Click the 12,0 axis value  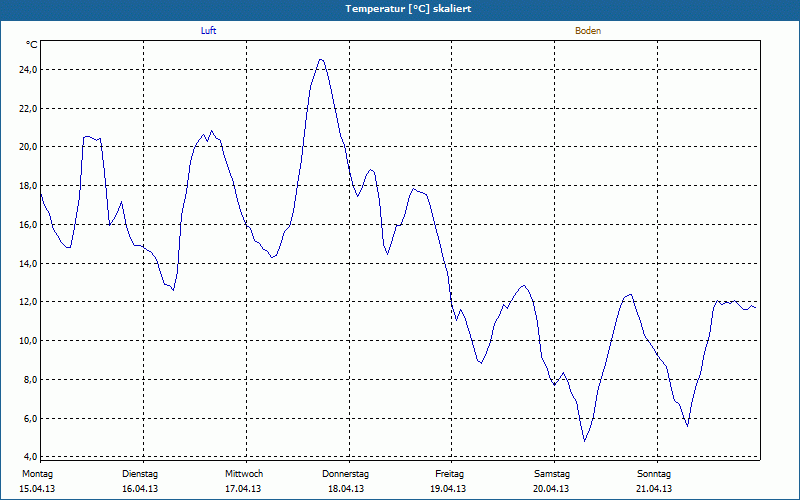(28, 302)
